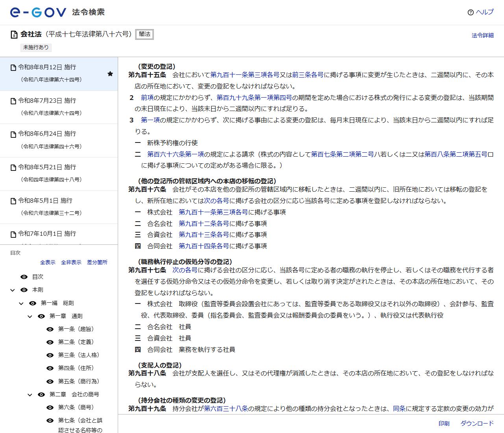Toggle eye icon for 第三条（法人格）

[x=50, y=355]
